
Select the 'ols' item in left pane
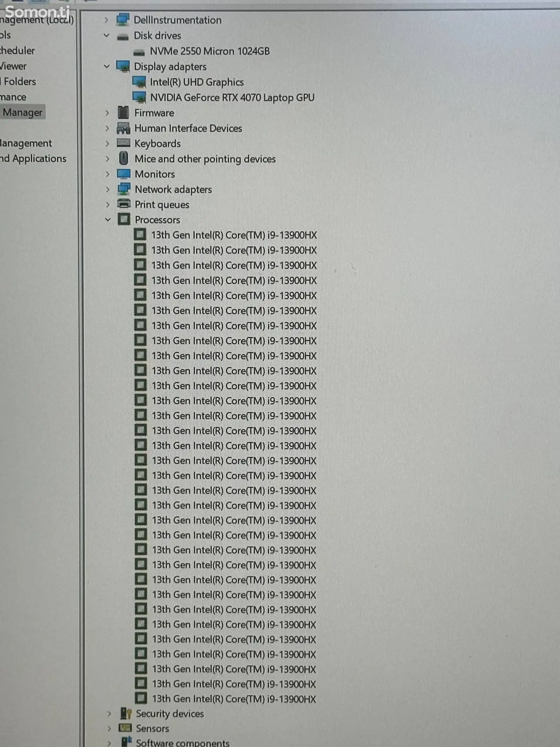coord(6,35)
